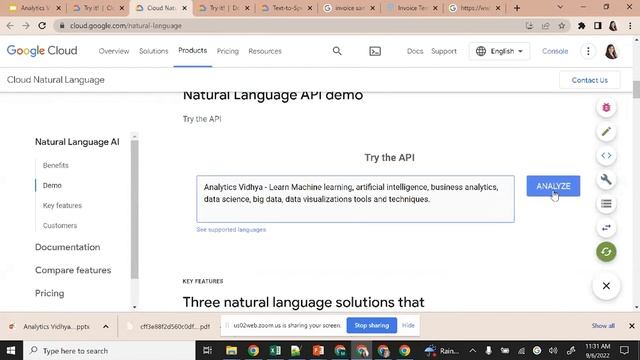The image size is (640, 360).
Task: Open the Docs link
Action: tap(415, 51)
